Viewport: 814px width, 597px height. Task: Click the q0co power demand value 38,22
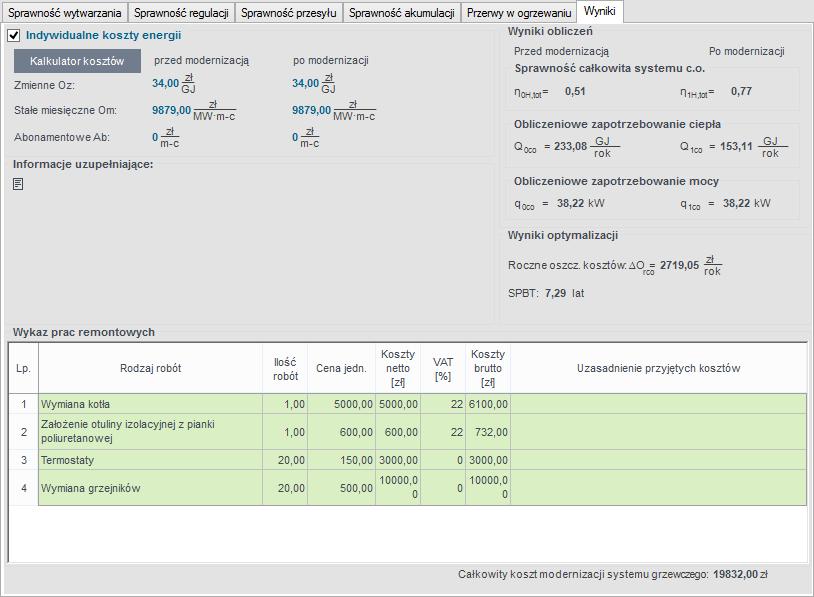point(571,203)
